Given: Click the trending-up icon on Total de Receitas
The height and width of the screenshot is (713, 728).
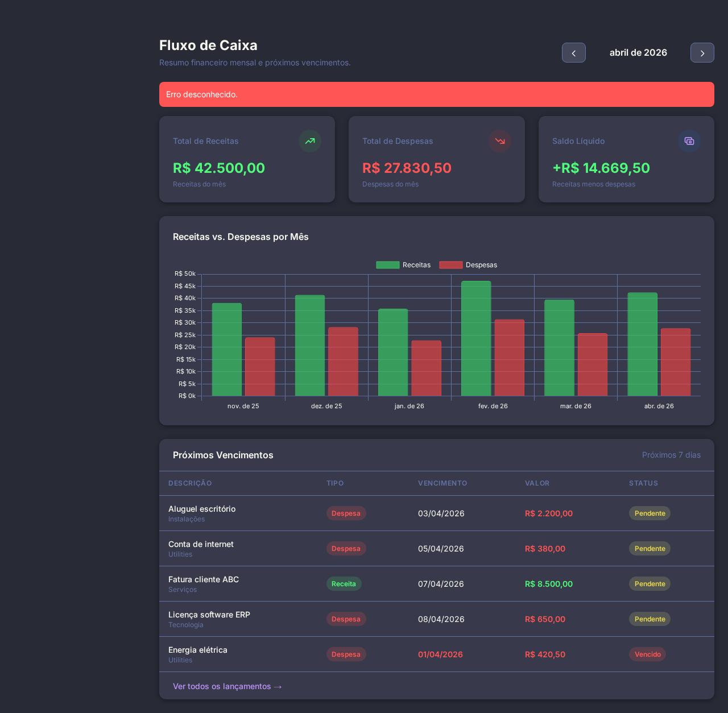Looking at the screenshot, I should (x=310, y=141).
